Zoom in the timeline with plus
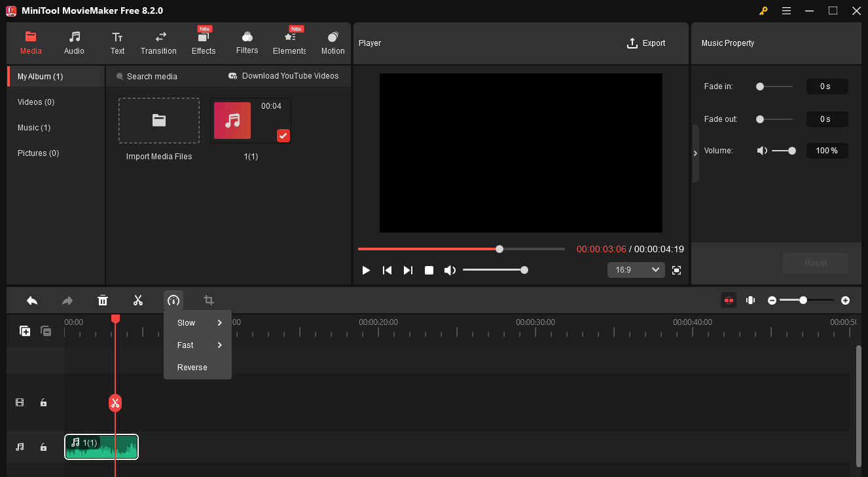This screenshot has width=868, height=477. click(x=845, y=300)
